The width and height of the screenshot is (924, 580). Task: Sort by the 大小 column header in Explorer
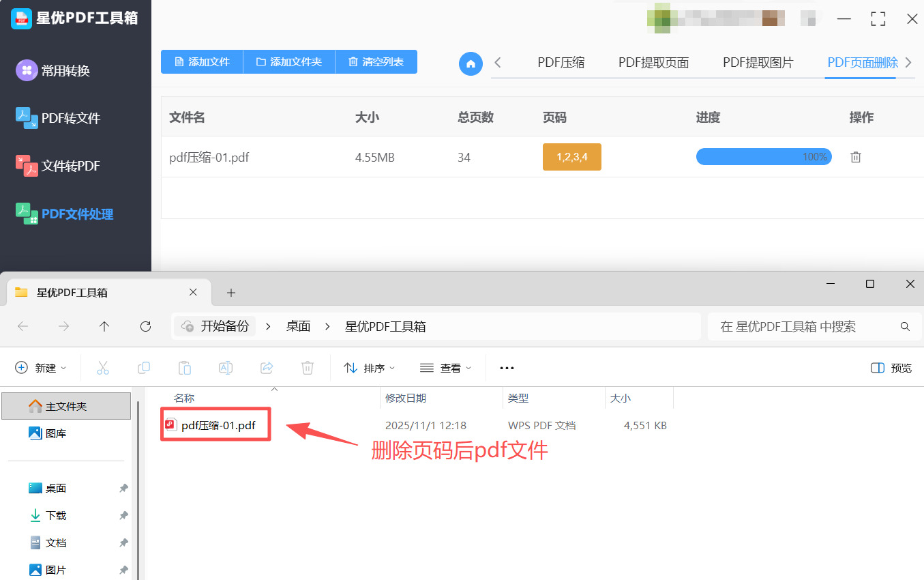click(621, 398)
